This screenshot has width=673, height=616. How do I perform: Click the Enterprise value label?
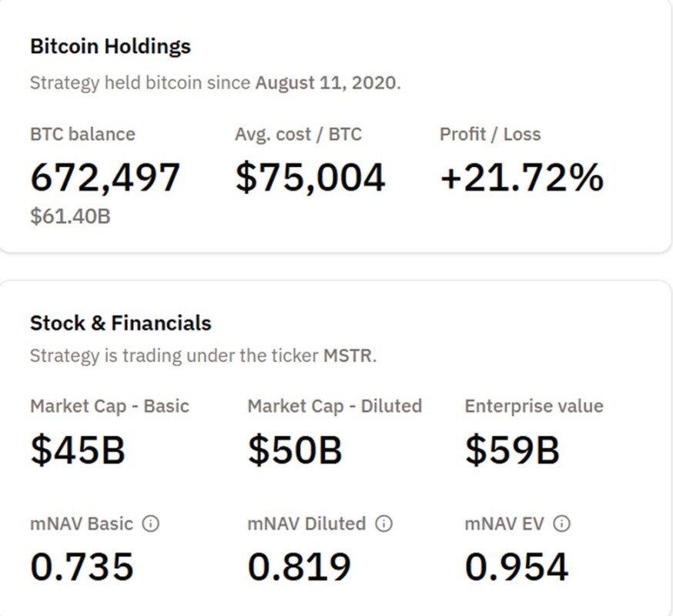pyautogui.click(x=534, y=406)
